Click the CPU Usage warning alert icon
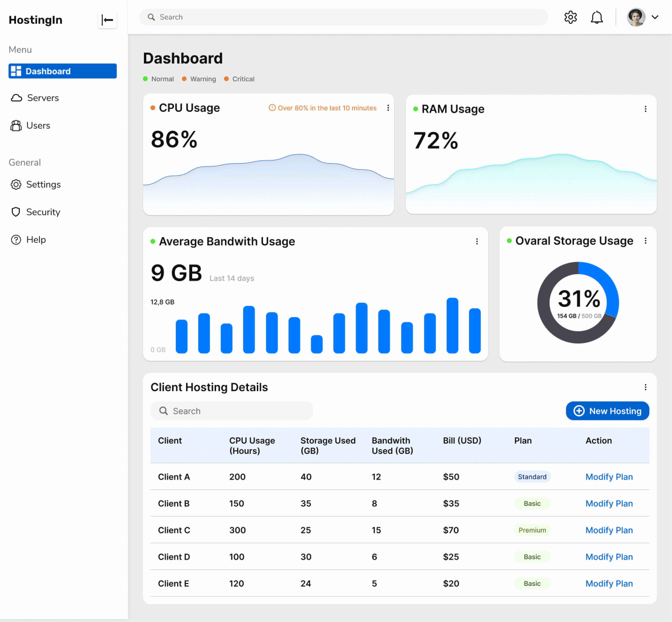The width and height of the screenshot is (672, 622). (x=272, y=108)
